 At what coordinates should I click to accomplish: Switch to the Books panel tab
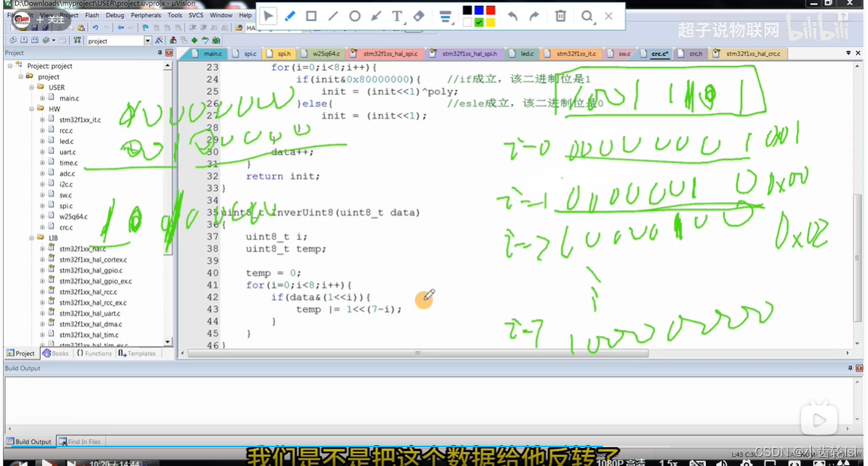[x=56, y=353]
